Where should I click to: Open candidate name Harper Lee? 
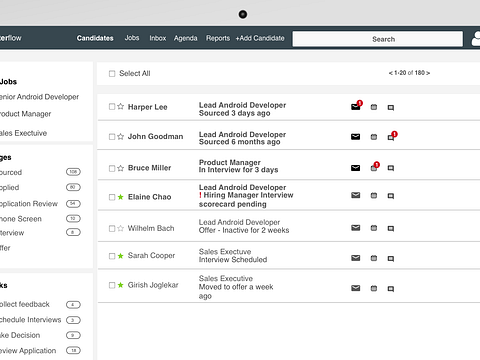(x=148, y=107)
